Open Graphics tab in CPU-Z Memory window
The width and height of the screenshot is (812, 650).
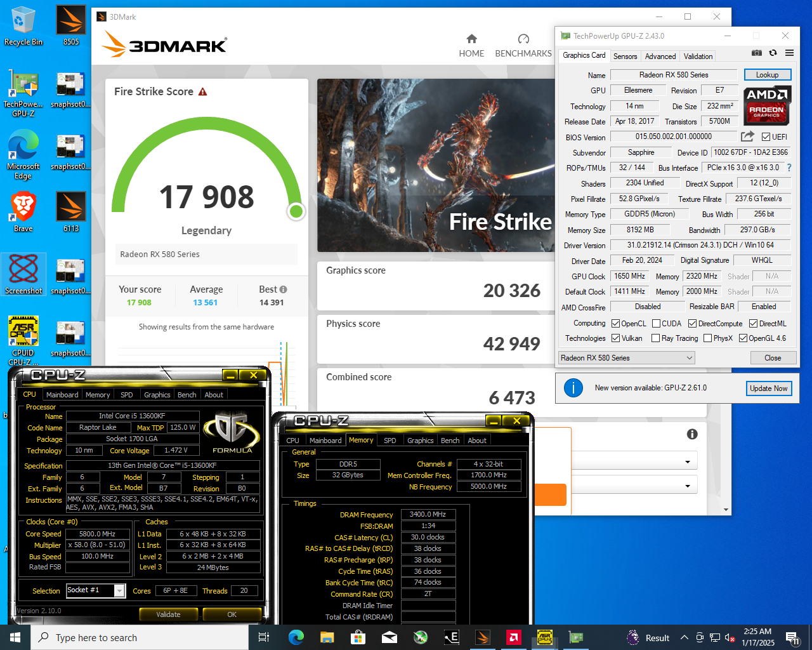pyautogui.click(x=420, y=441)
